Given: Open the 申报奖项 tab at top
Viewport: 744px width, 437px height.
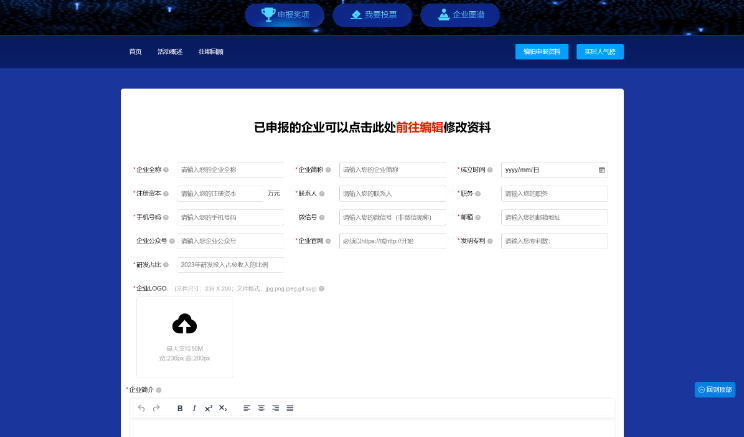Looking at the screenshot, I should point(285,15).
